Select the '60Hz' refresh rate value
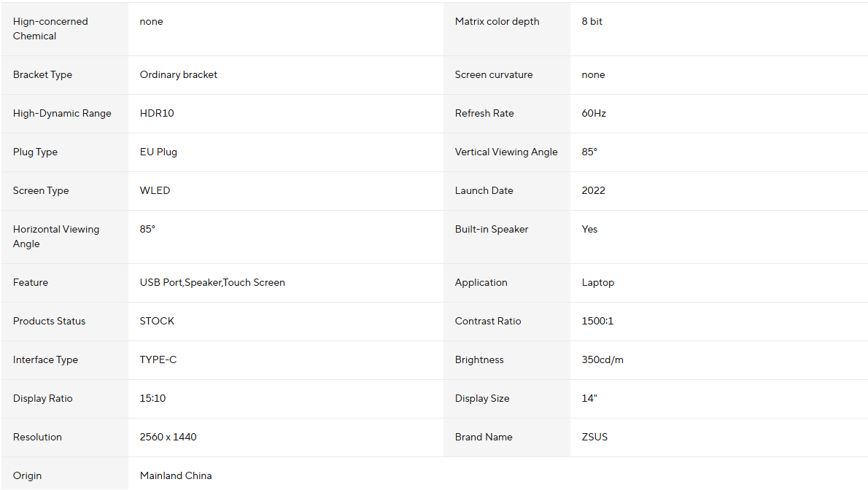The width and height of the screenshot is (868, 490). pos(594,113)
